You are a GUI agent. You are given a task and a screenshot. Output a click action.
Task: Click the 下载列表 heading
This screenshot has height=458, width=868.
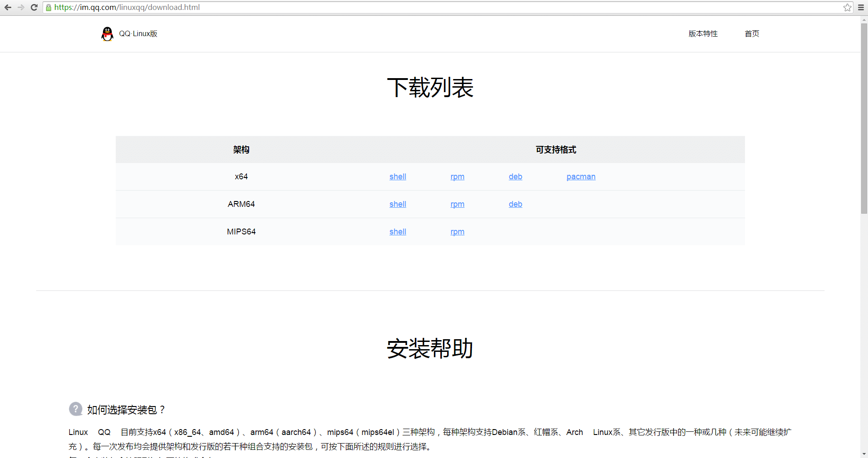(430, 87)
